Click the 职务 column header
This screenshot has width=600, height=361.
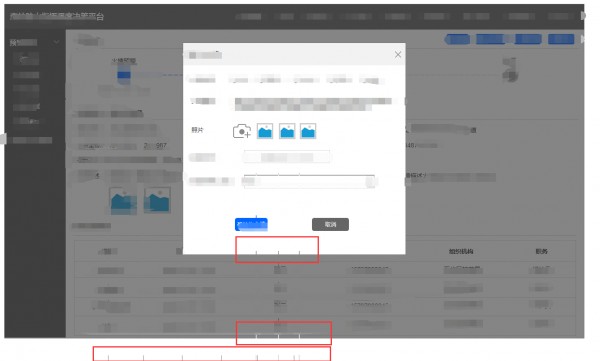click(541, 252)
